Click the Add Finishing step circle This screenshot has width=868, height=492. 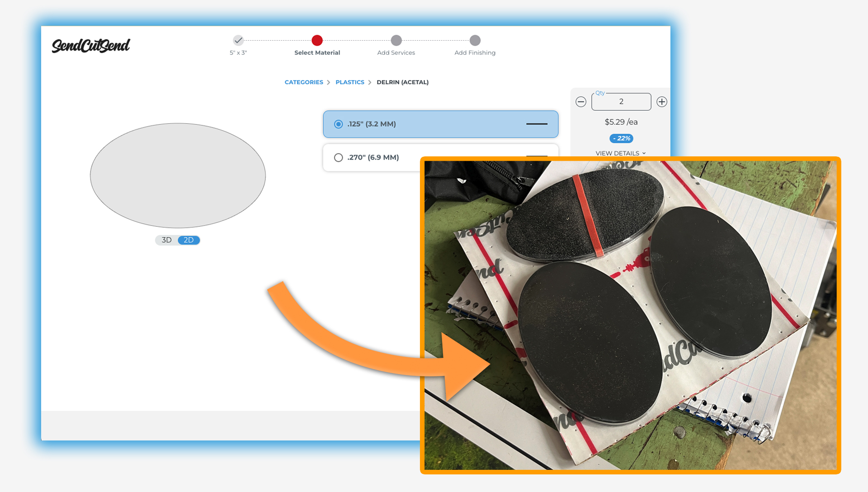coord(475,40)
